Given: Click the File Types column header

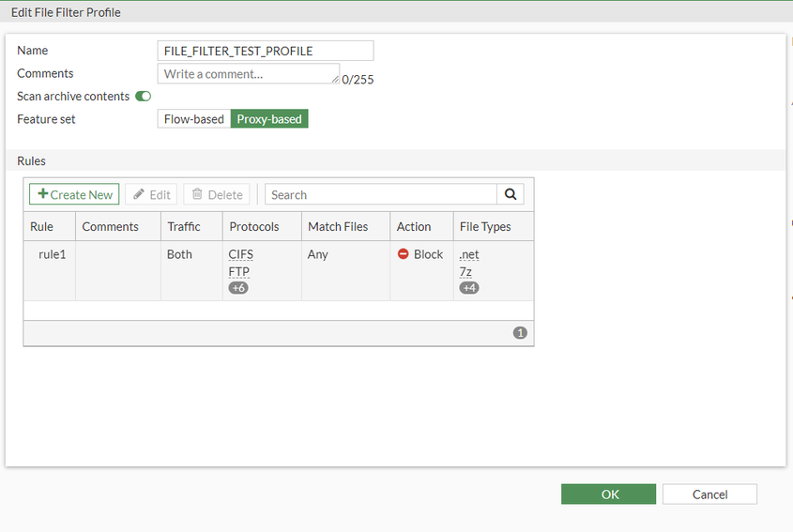Looking at the screenshot, I should pos(485,226).
